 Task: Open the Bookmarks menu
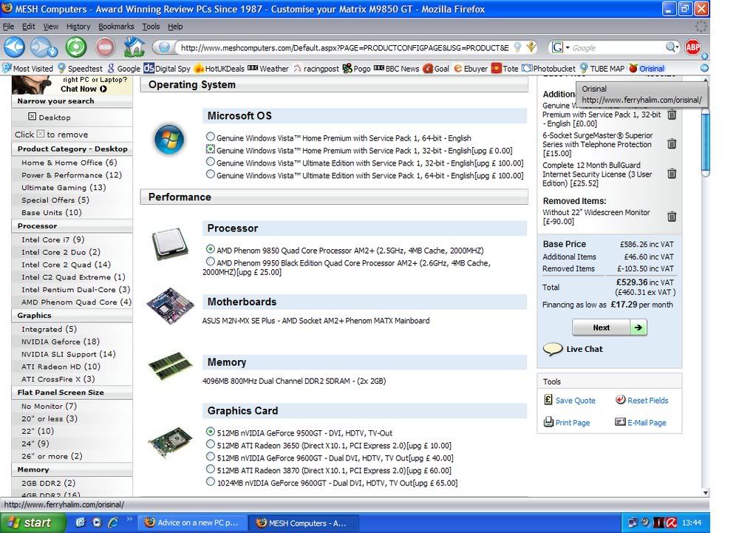pos(116,27)
